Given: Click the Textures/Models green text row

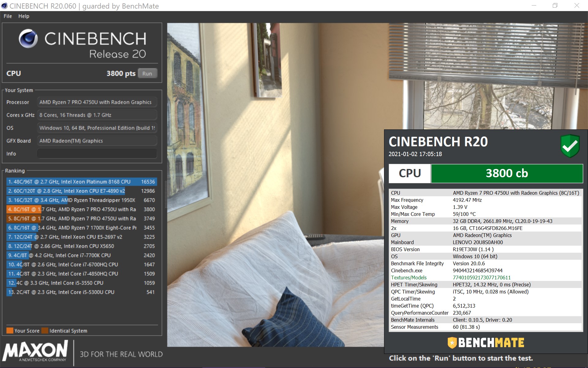Looking at the screenshot, I should tap(485, 278).
